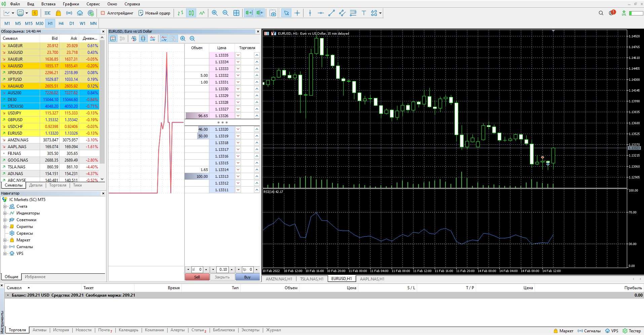Expand the Маркет tree node
The height and width of the screenshot is (335, 644).
(x=5, y=240)
